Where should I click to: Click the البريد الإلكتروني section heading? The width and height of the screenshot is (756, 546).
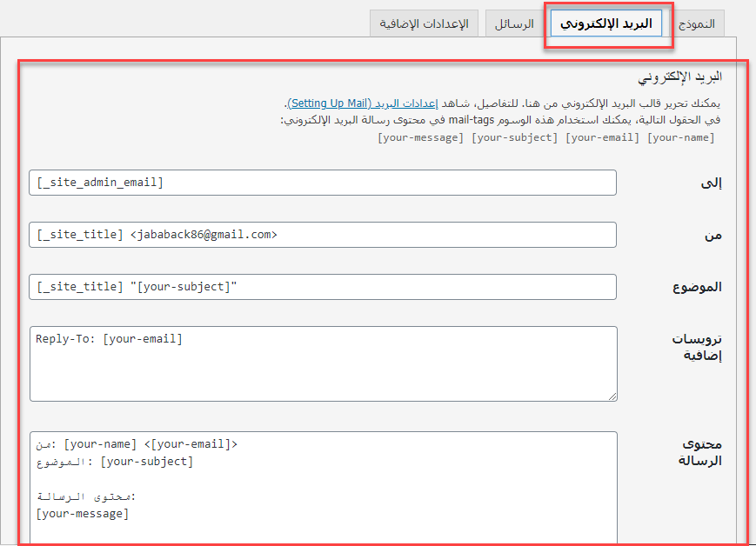pyautogui.click(x=679, y=77)
